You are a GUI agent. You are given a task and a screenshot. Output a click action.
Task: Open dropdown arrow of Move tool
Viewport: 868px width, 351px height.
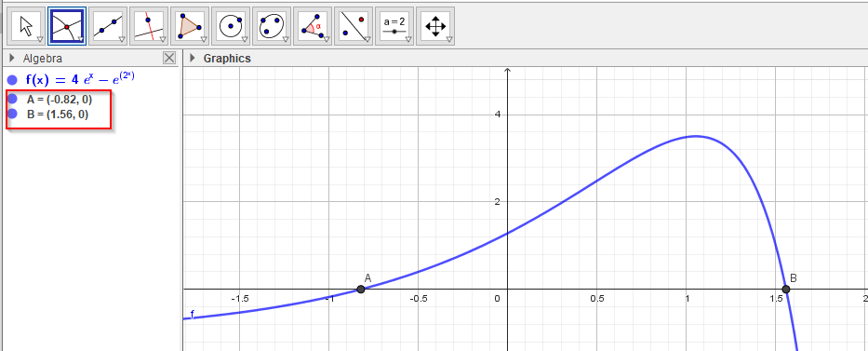point(40,39)
